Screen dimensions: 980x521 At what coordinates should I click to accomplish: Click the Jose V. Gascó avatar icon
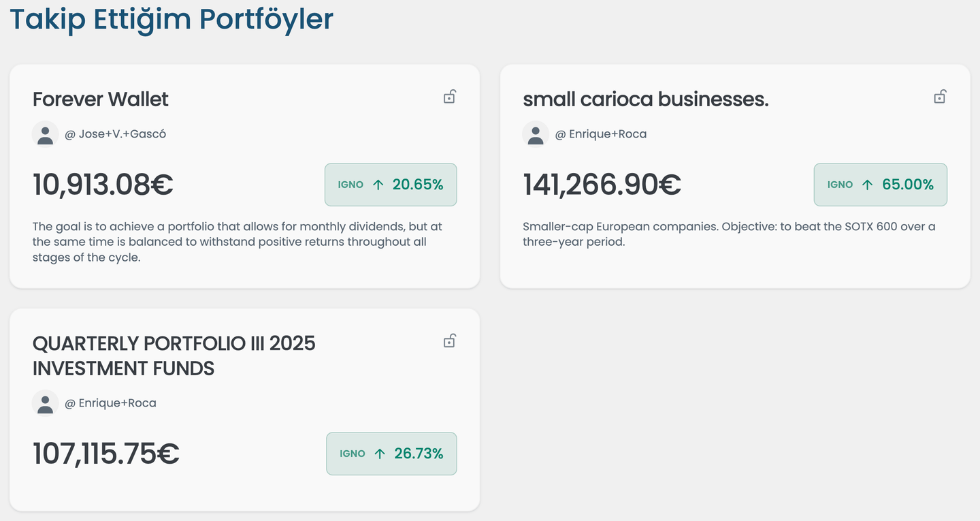(x=46, y=134)
